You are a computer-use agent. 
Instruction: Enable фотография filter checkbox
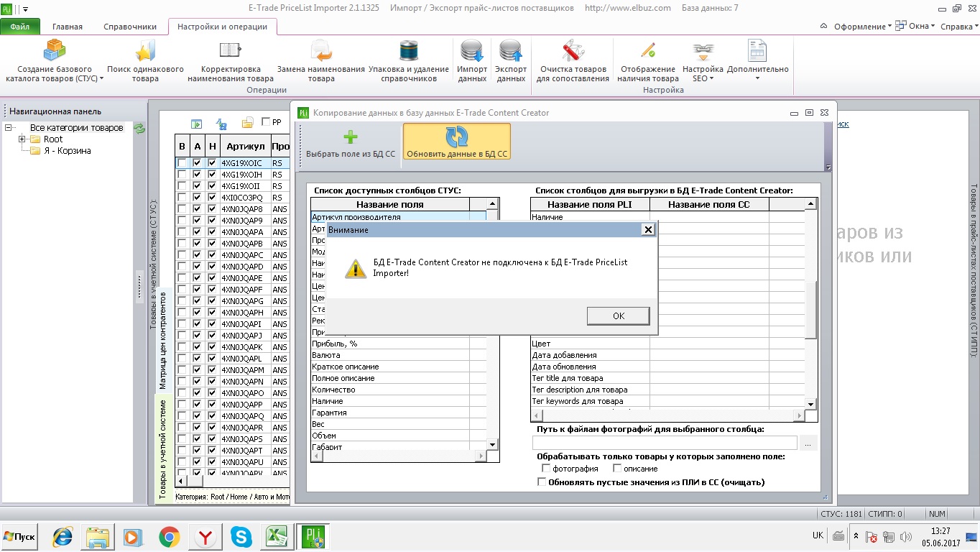(547, 469)
